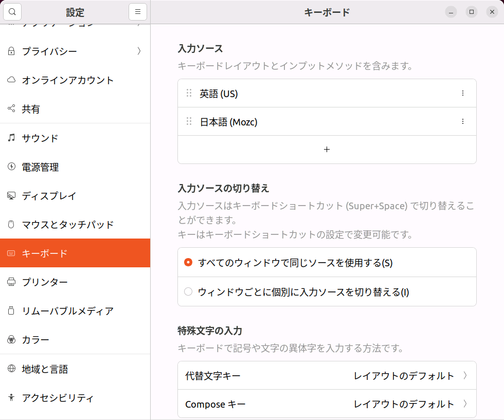Open マウスとタッチパッド settings
Viewport: 504px width, 420px height.
coord(75,224)
